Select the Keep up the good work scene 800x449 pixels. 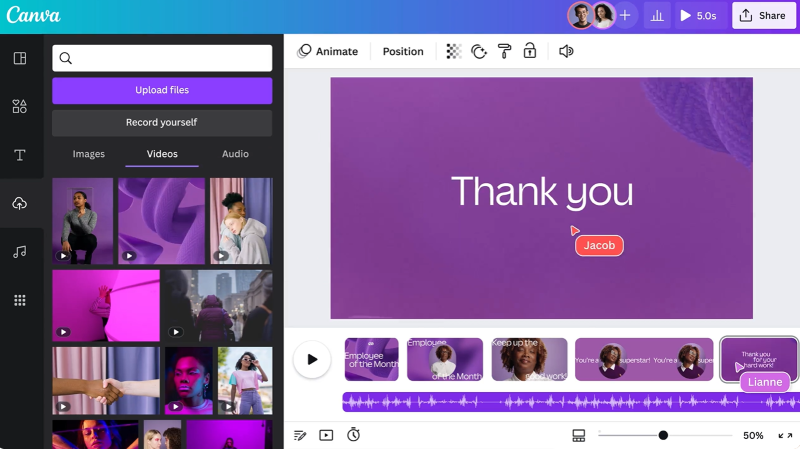[529, 359]
